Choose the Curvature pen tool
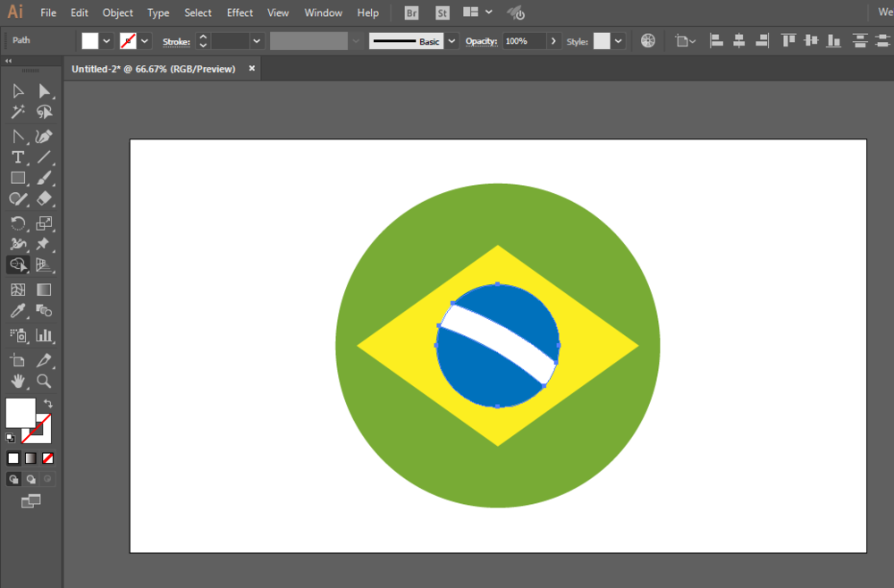The height and width of the screenshot is (588, 894). pyautogui.click(x=44, y=136)
